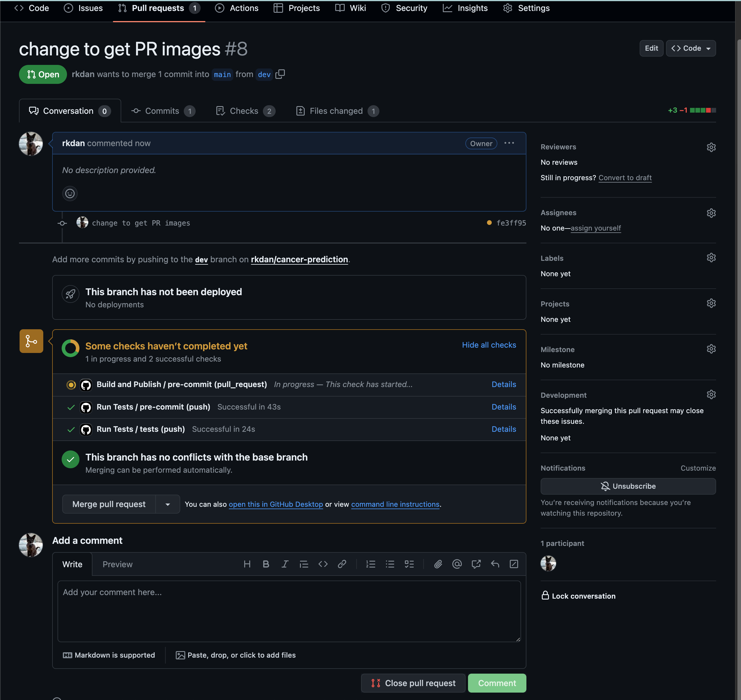Screen dimensions: 741x700
Task: Insert a link with toolbar icon
Action: [x=342, y=564]
